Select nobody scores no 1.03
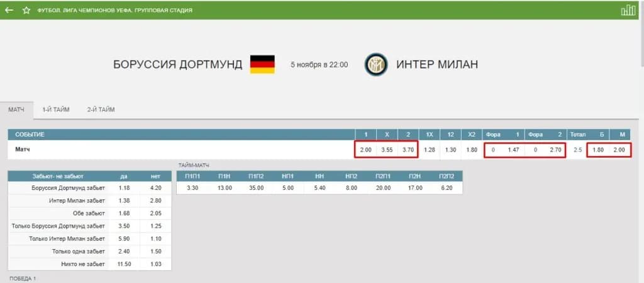 (156, 264)
